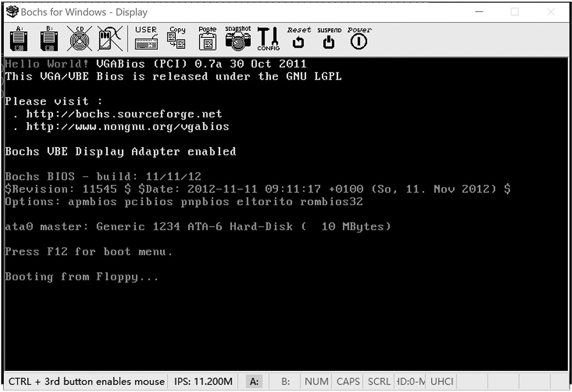Toggle mouse capture icon in toolbar
The image size is (572, 392).
pos(110,38)
